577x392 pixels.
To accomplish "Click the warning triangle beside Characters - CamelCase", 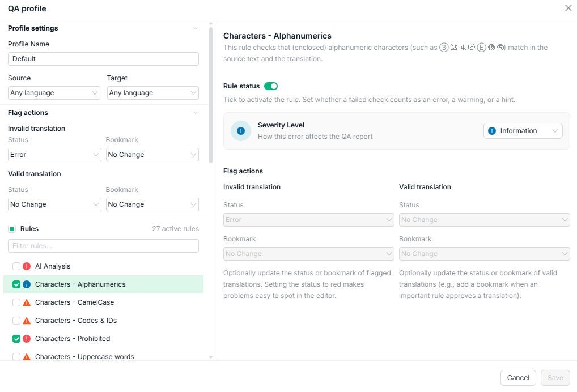I will [27, 302].
